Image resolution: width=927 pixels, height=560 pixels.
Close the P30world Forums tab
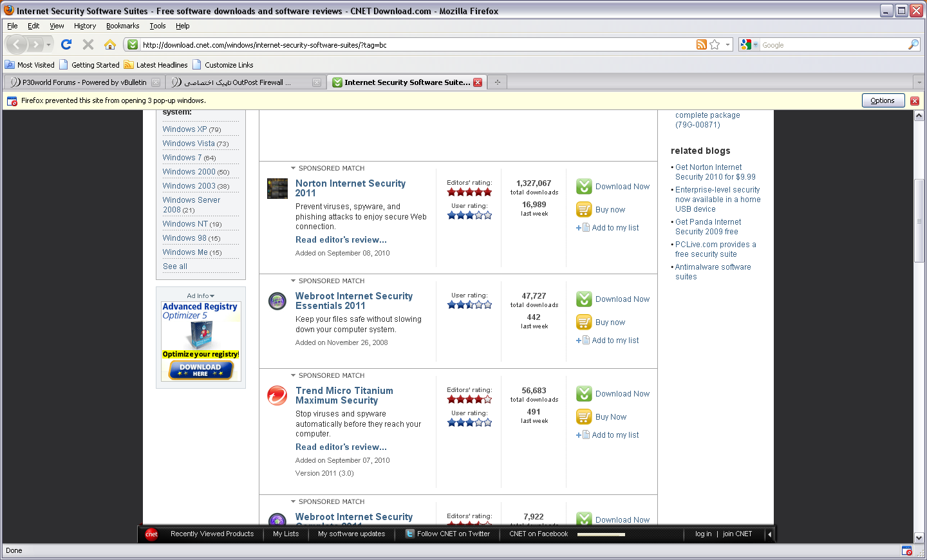tap(155, 82)
